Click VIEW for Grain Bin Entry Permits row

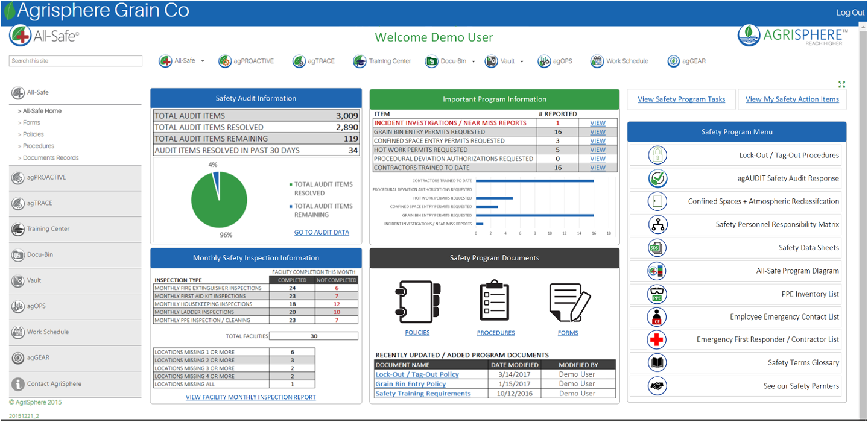598,132
